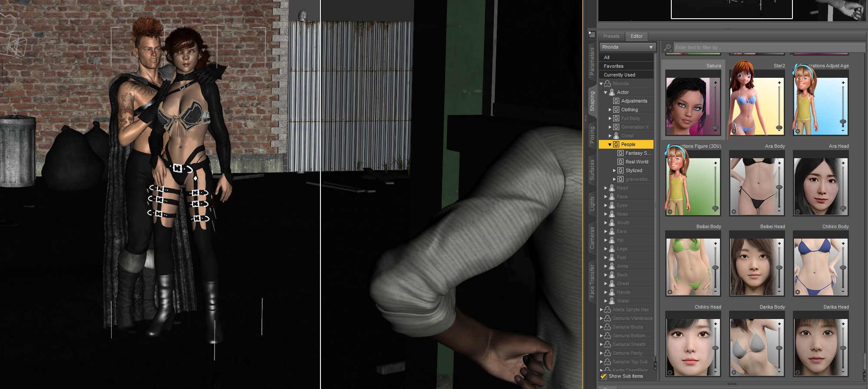
Task: Open the Lights side tab
Action: coord(592,204)
